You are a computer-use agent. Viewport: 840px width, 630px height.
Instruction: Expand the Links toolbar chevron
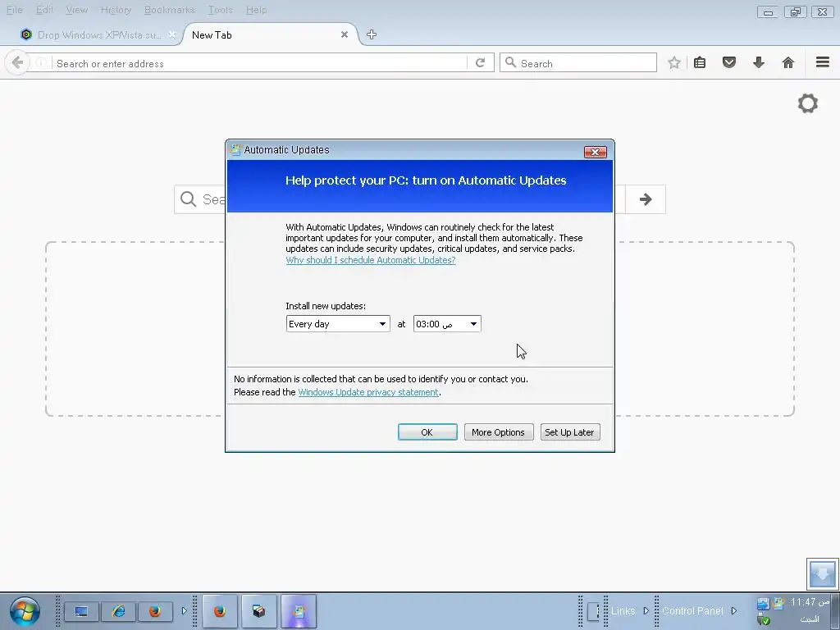[646, 610]
